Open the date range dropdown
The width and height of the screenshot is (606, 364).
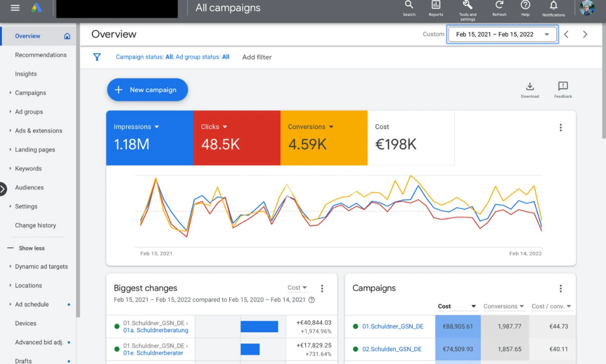(x=502, y=34)
